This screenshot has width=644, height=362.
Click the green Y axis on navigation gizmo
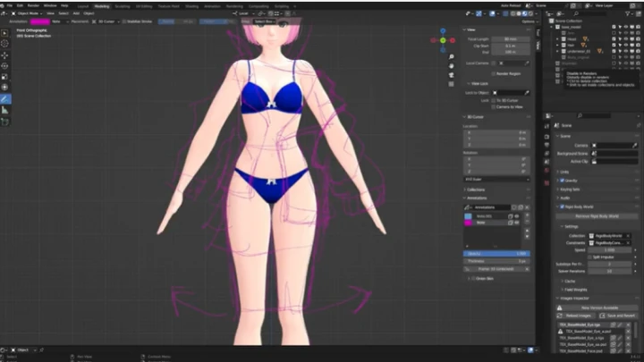(x=443, y=40)
